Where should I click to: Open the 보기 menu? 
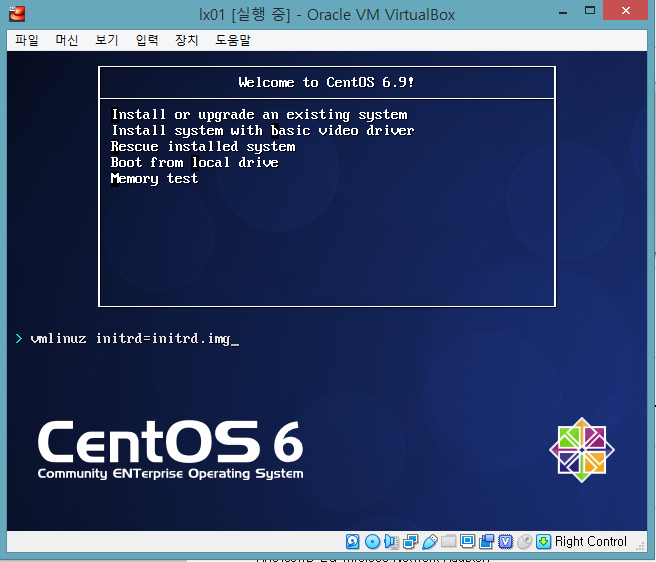point(107,40)
